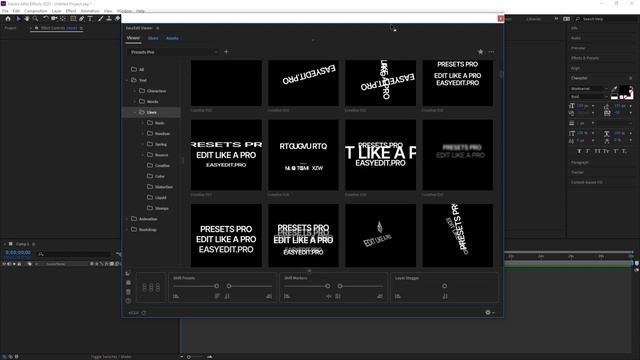Click the refresh icon at viewer bottom-left
Screen dimensions: 640x360
pos(144,313)
